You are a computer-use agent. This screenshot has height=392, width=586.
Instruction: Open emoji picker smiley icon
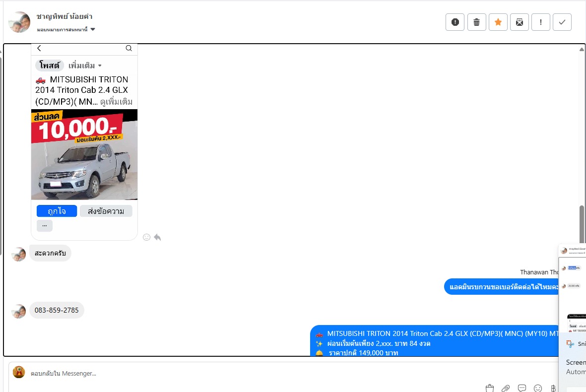click(x=538, y=389)
